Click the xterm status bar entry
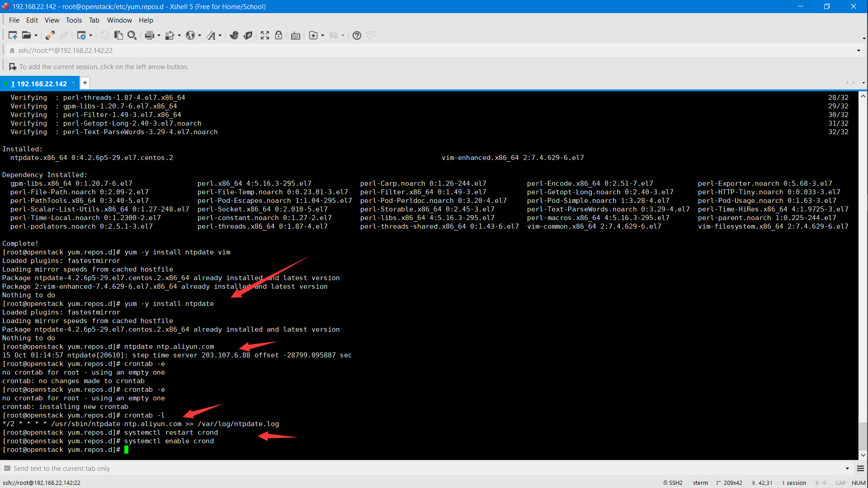 pyautogui.click(x=700, y=483)
